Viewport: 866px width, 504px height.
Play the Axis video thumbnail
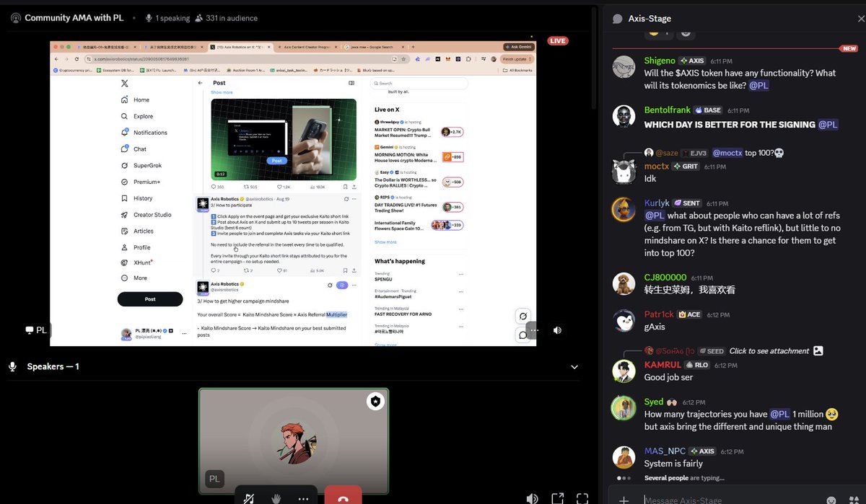click(x=284, y=139)
